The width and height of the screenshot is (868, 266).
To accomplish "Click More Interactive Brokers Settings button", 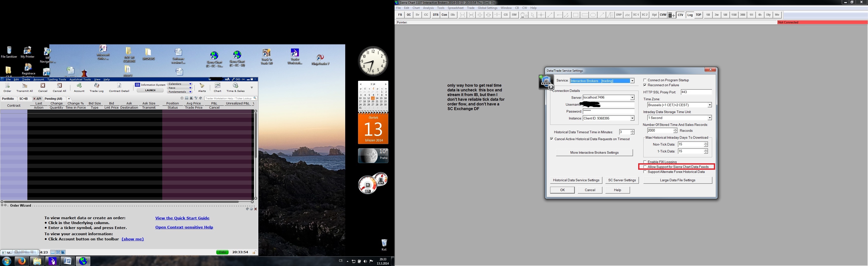I will pyautogui.click(x=594, y=152).
